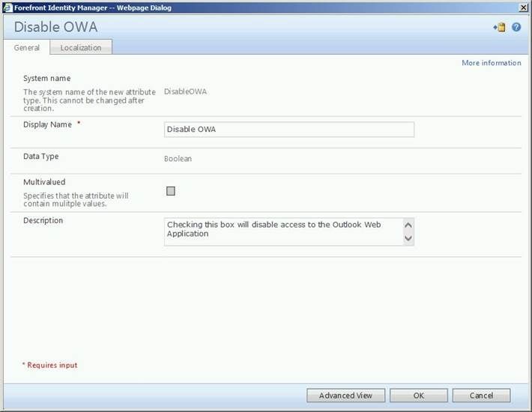The height and width of the screenshot is (412, 532).
Task: Click the 'Multivalued' label text
Action: pyautogui.click(x=44, y=182)
